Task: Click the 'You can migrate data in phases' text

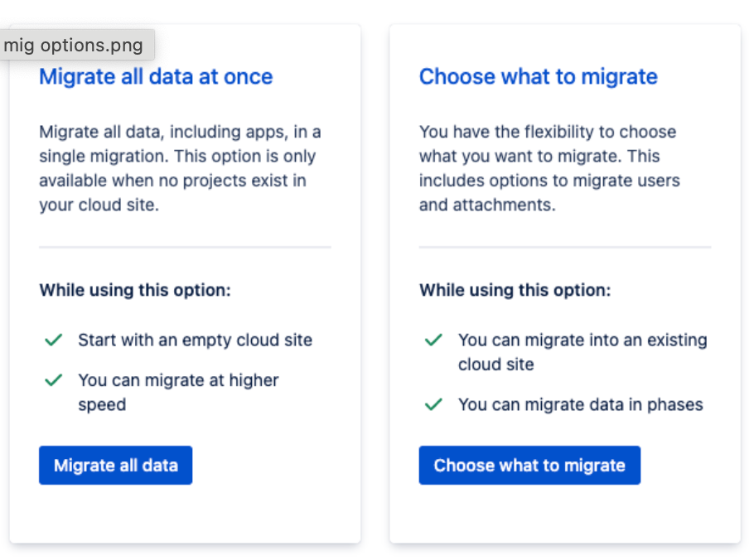Action: [580, 404]
